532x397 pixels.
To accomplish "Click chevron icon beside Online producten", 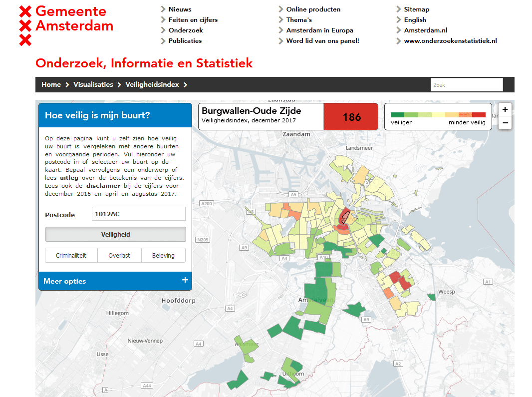I will click(x=281, y=9).
